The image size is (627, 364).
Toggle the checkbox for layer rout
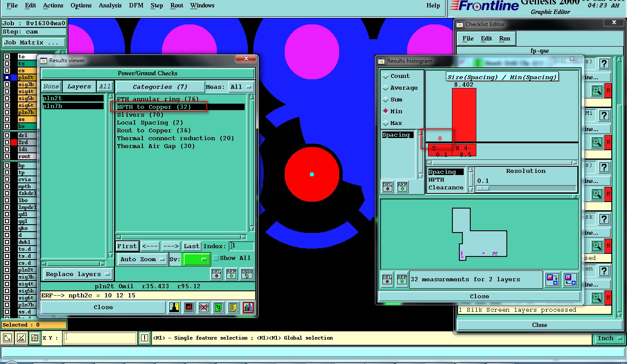pos(7,156)
